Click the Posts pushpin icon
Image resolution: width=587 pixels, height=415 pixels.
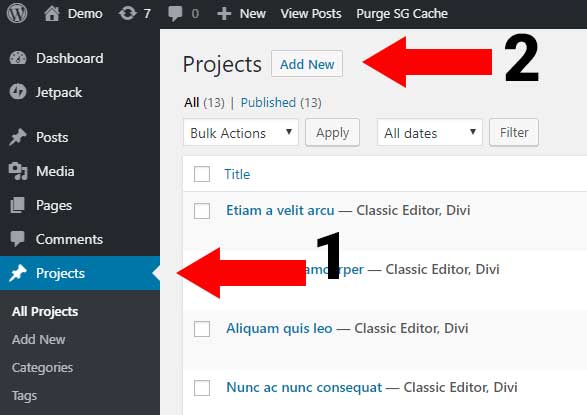18,137
